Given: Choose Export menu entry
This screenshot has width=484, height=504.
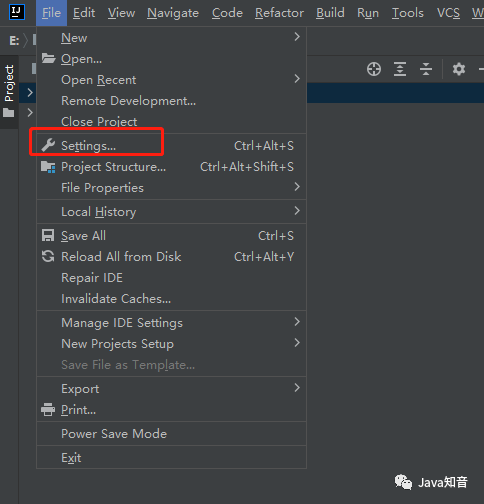Looking at the screenshot, I should [x=171, y=389].
